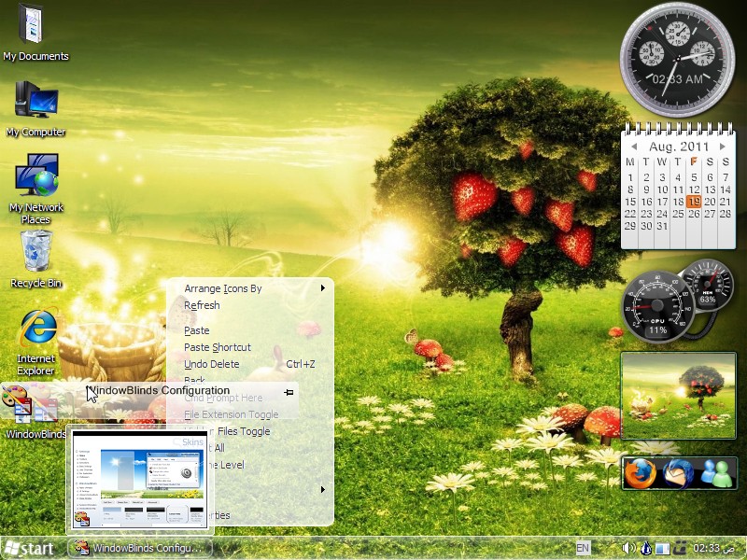Open Thunderbird from the dock widget
The height and width of the screenshot is (560, 747).
[679, 473]
